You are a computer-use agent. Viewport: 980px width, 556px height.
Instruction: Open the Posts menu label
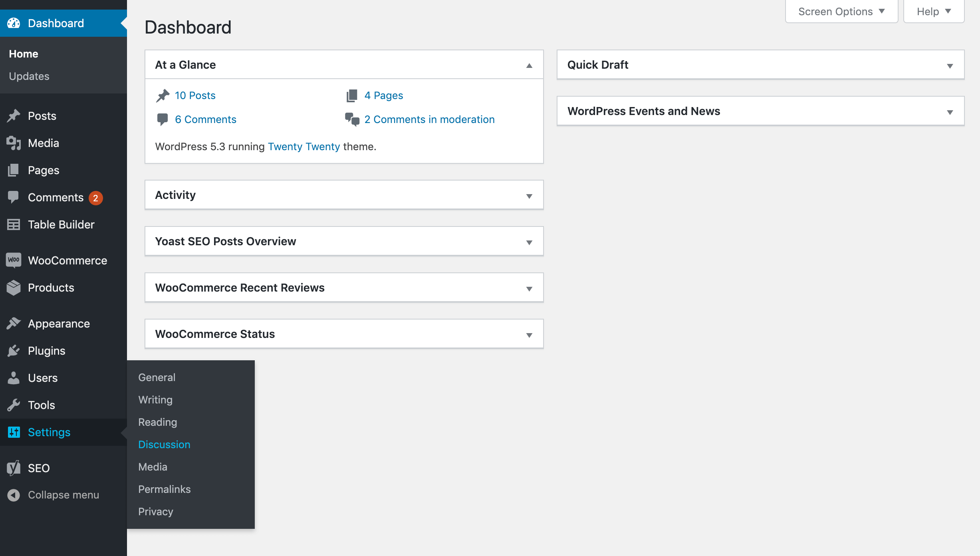pos(42,116)
